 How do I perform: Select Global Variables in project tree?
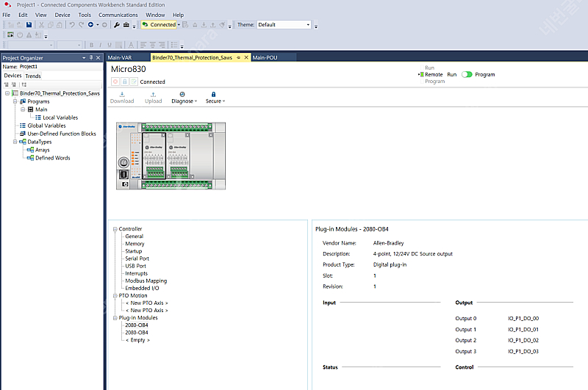coord(46,126)
